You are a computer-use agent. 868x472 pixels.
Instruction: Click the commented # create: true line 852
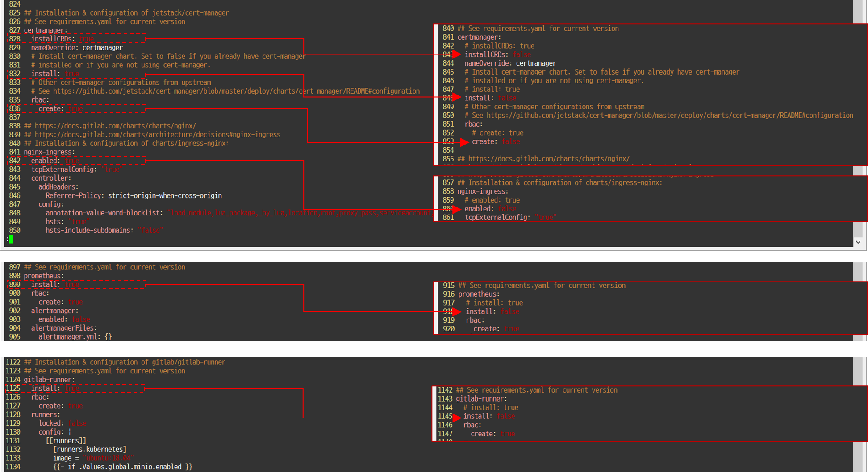pyautogui.click(x=498, y=132)
